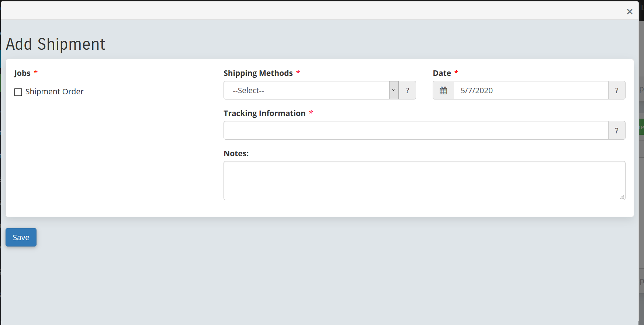Viewport: 644px width, 325px height.
Task: Click the Notes label
Action: click(x=236, y=154)
